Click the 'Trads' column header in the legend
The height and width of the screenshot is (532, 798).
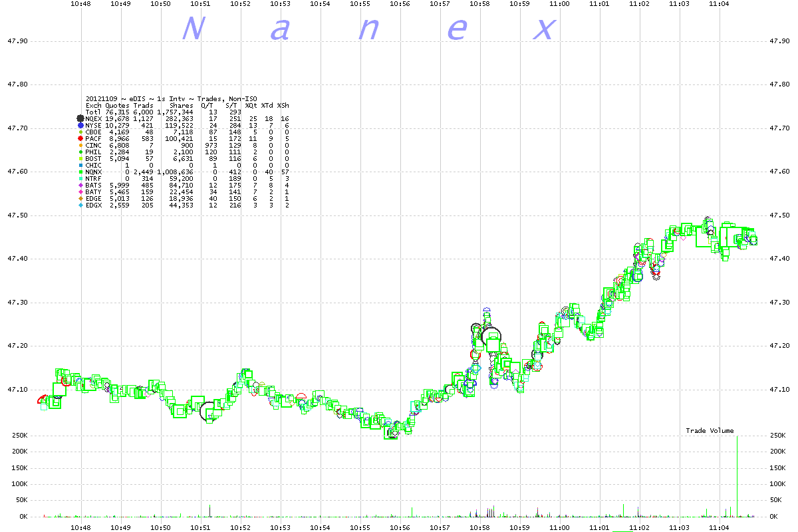[143, 105]
